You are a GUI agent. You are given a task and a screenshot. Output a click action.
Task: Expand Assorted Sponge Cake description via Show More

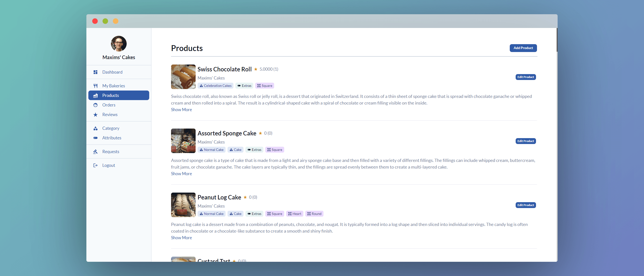181,173
